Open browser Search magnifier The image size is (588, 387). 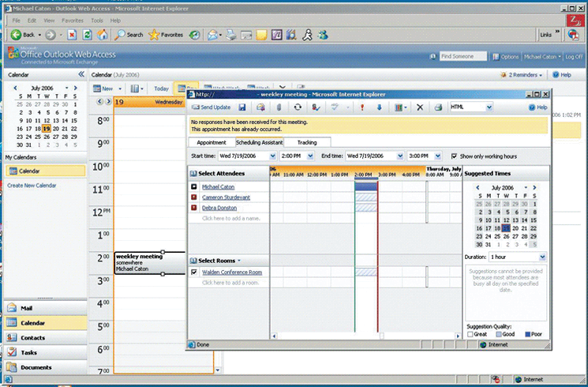click(x=129, y=35)
